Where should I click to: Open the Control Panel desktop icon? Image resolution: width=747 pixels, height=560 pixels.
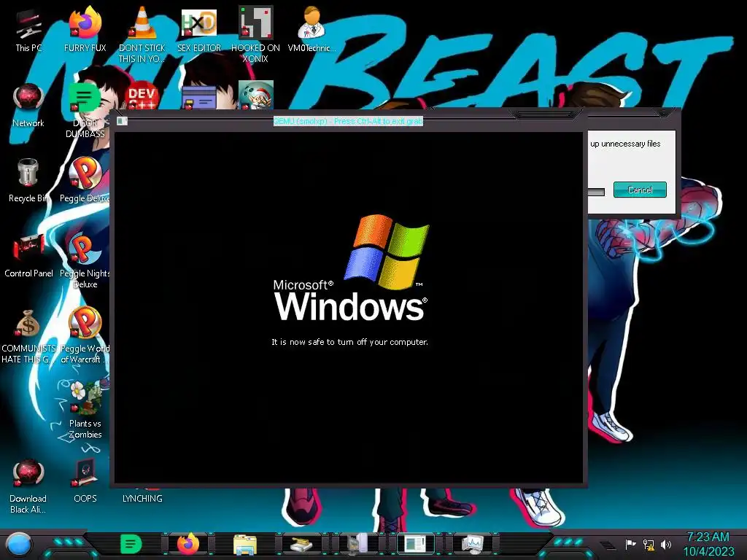(28, 255)
